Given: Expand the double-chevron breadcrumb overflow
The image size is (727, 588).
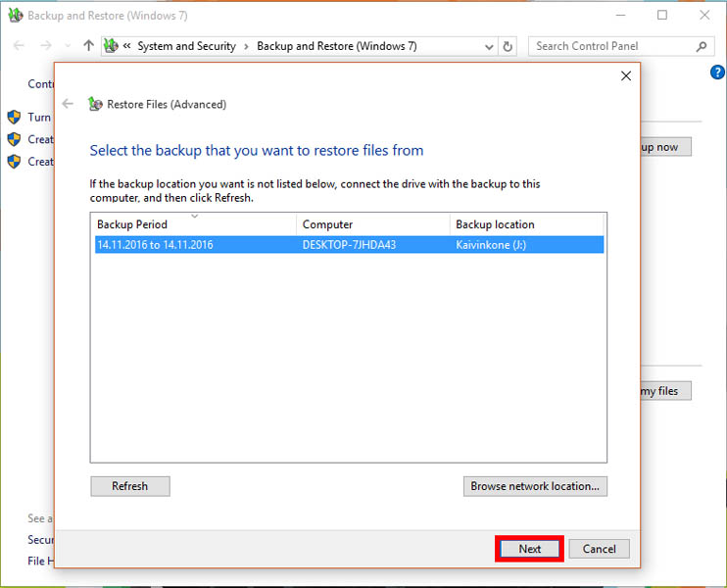Looking at the screenshot, I should point(126,46).
